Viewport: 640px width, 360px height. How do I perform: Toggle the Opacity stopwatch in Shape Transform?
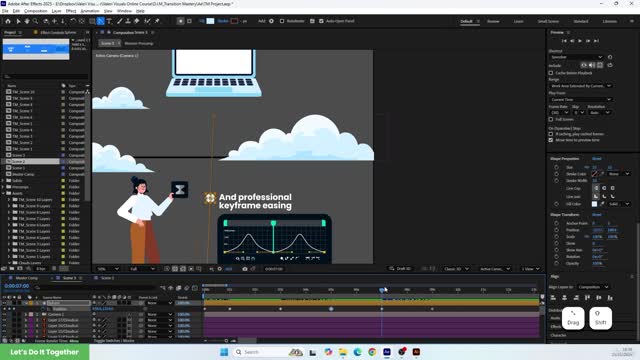point(556,263)
